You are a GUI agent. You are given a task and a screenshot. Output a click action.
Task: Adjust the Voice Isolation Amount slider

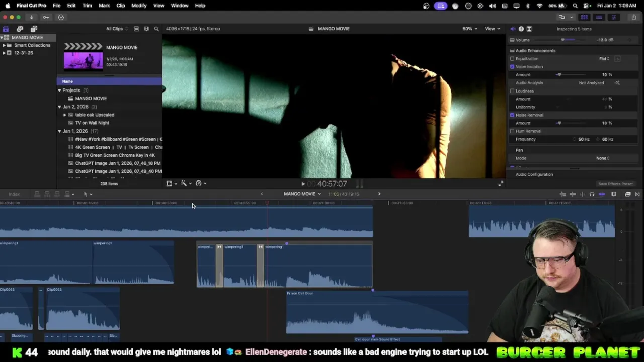click(559, 75)
